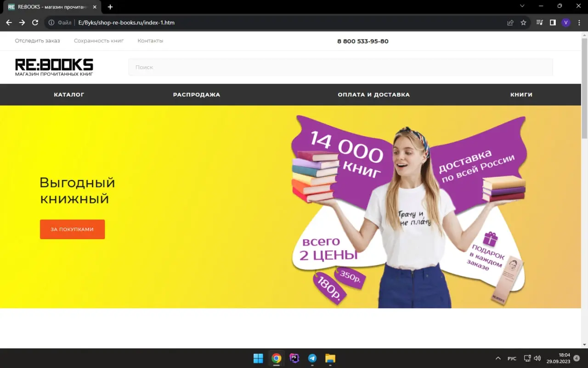Screen dimensions: 588x368
Task: Open the КАТАЛОГ menu
Action: click(69, 95)
